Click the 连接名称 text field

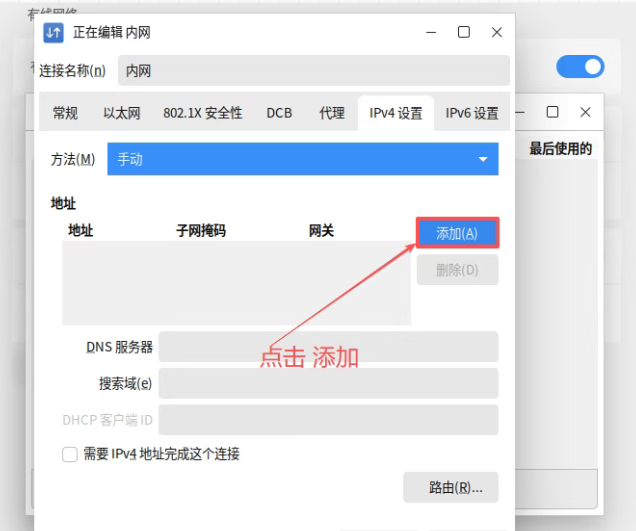pyautogui.click(x=313, y=71)
